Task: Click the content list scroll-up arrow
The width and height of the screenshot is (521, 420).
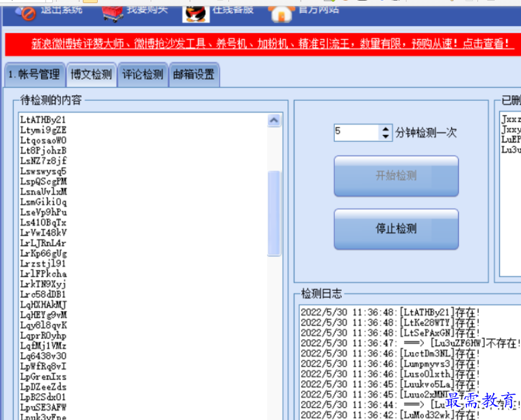Action: (x=274, y=120)
